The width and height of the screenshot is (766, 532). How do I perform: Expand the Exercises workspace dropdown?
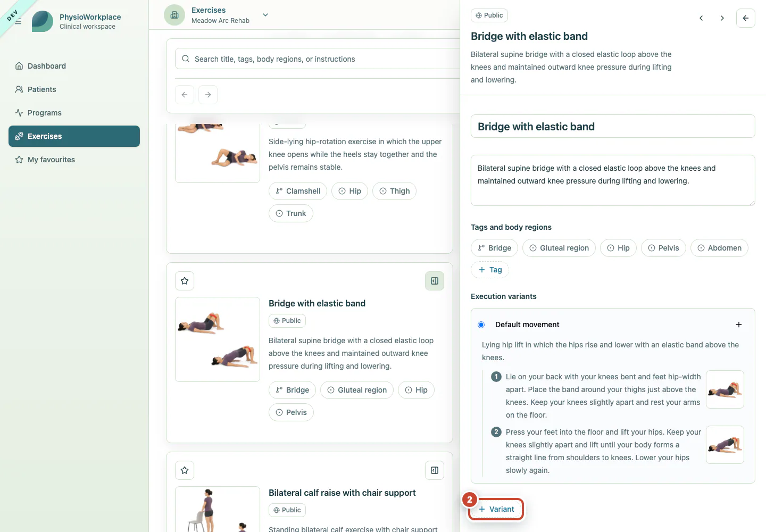(x=265, y=15)
